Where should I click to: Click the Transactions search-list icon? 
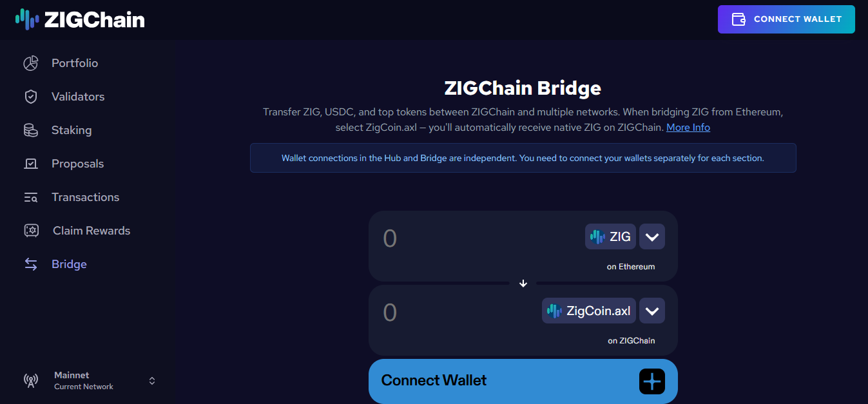tap(31, 197)
